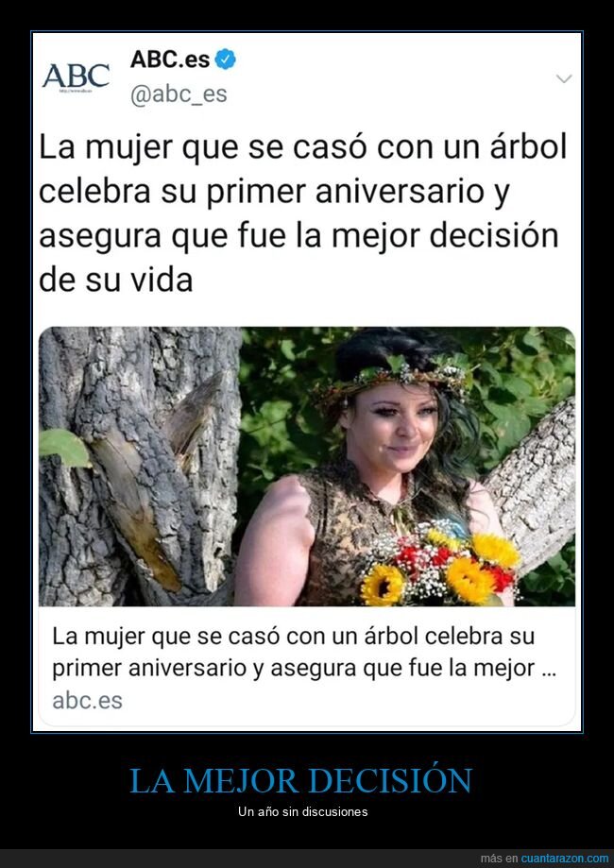Click the flower crown on woman's head

click(x=393, y=380)
